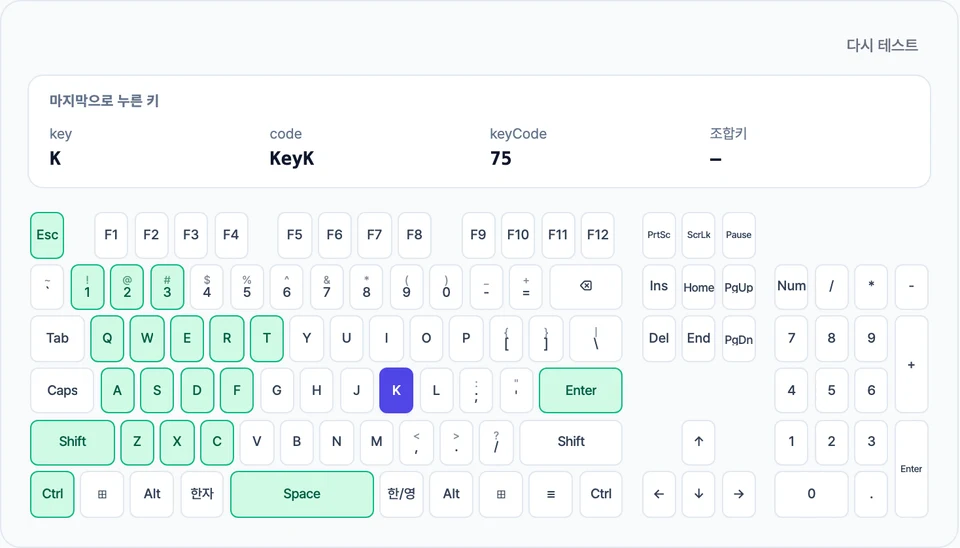The width and height of the screenshot is (960, 548).
Task: Click the L key
Action: point(436,391)
